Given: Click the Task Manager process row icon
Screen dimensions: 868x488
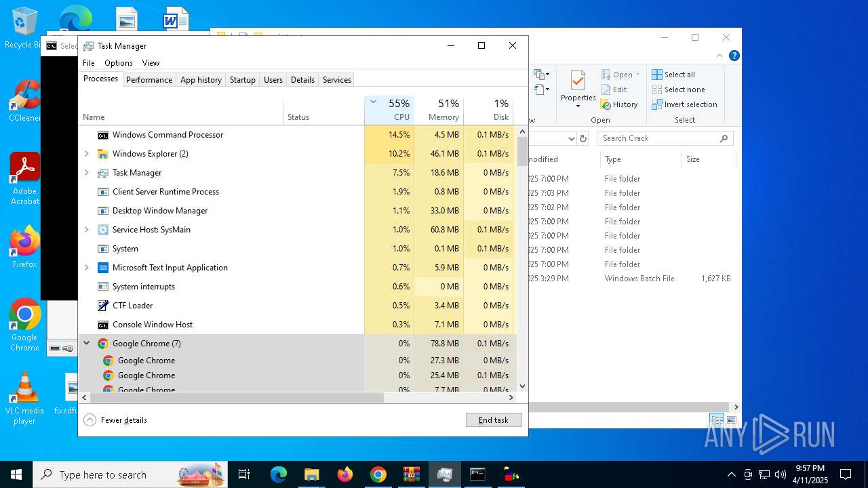Looking at the screenshot, I should click(103, 173).
